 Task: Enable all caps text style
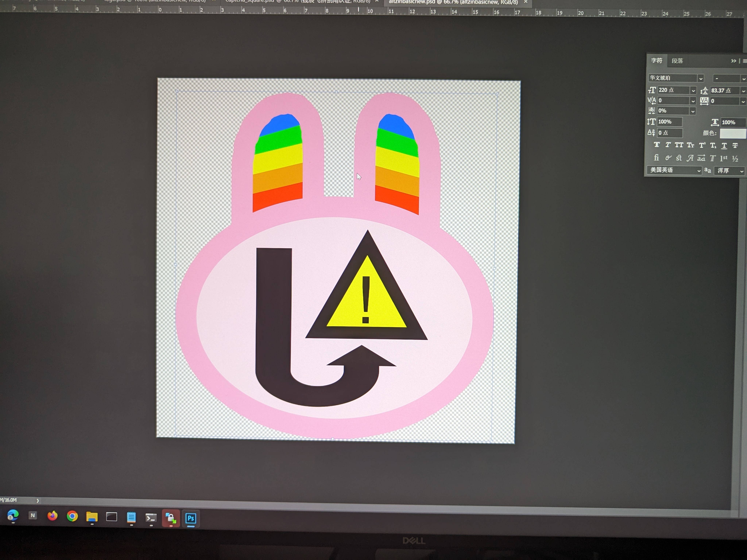[x=679, y=145]
